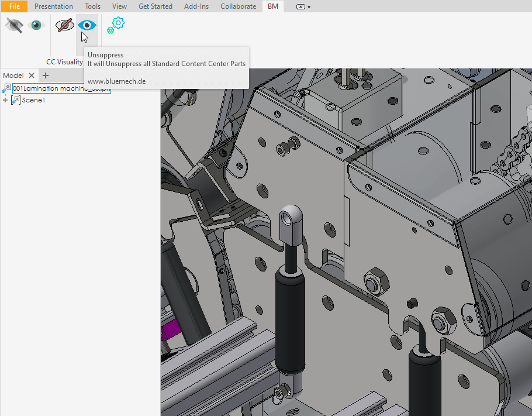Viewport: 532px width, 416px height.
Task: Select the View ribbon tab
Action: (119, 6)
